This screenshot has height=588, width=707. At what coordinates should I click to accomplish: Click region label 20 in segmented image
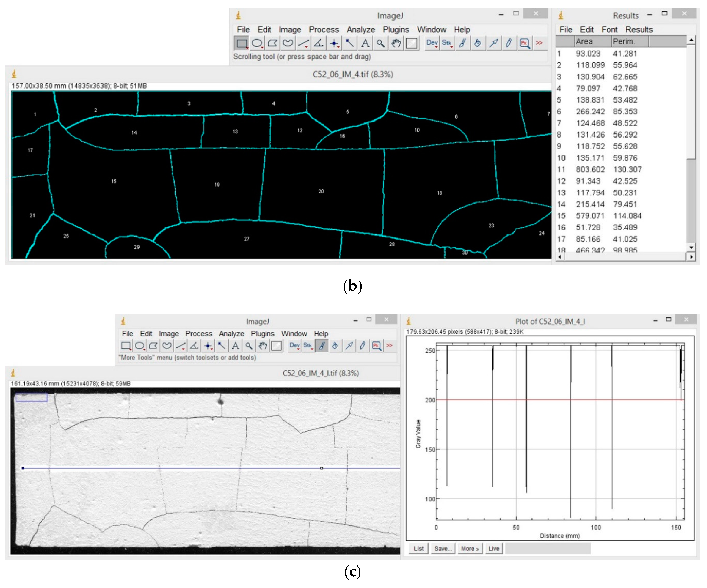[321, 191]
